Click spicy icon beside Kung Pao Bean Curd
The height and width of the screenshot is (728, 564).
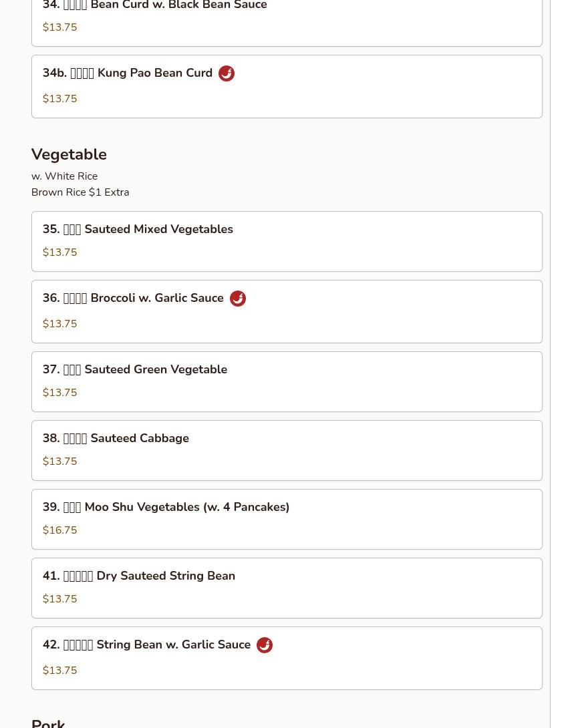(227, 73)
